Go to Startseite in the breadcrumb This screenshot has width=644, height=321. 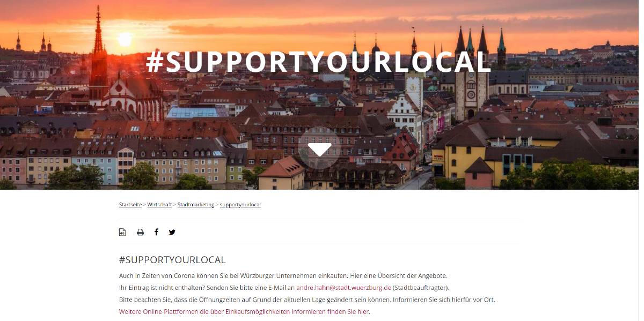click(x=130, y=205)
